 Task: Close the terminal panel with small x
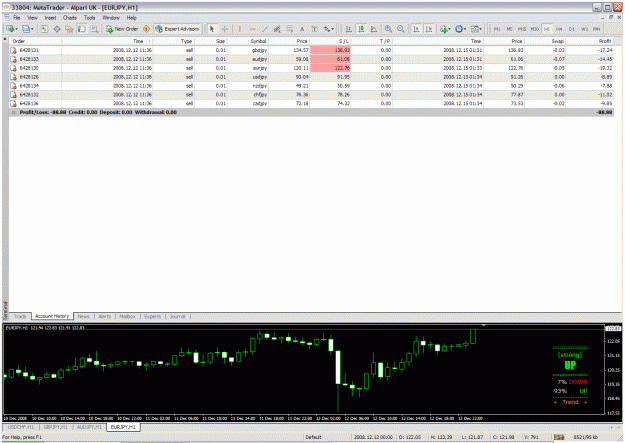click(5, 39)
